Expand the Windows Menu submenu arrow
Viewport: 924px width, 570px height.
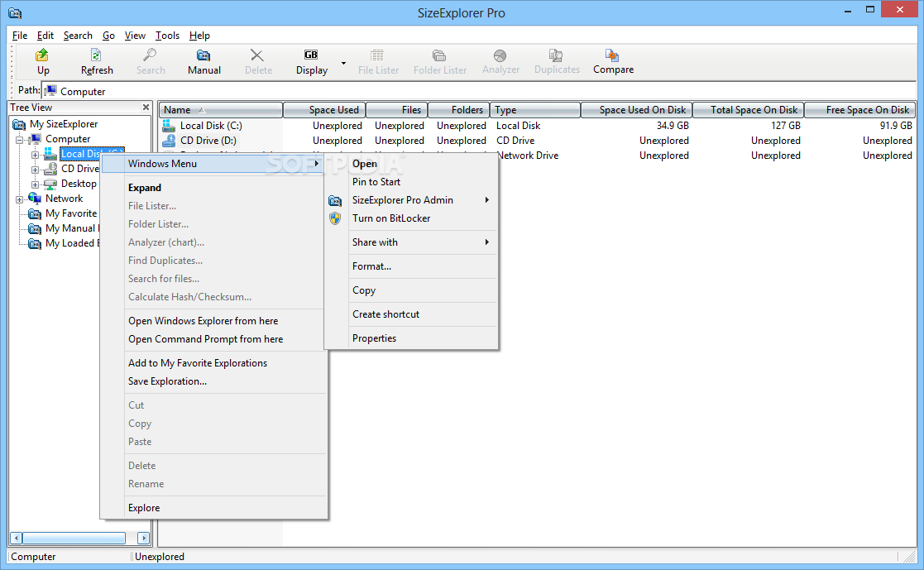317,164
